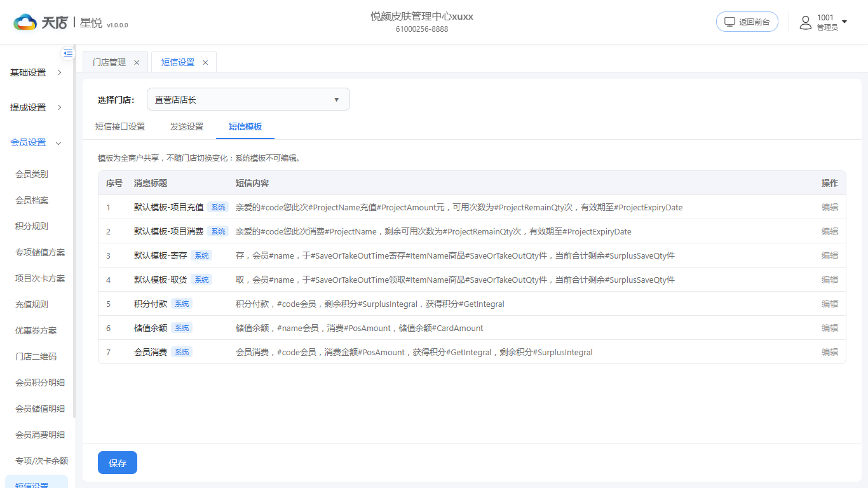
Task: Click the 系统 tag on 积分付款 row
Action: pos(182,304)
